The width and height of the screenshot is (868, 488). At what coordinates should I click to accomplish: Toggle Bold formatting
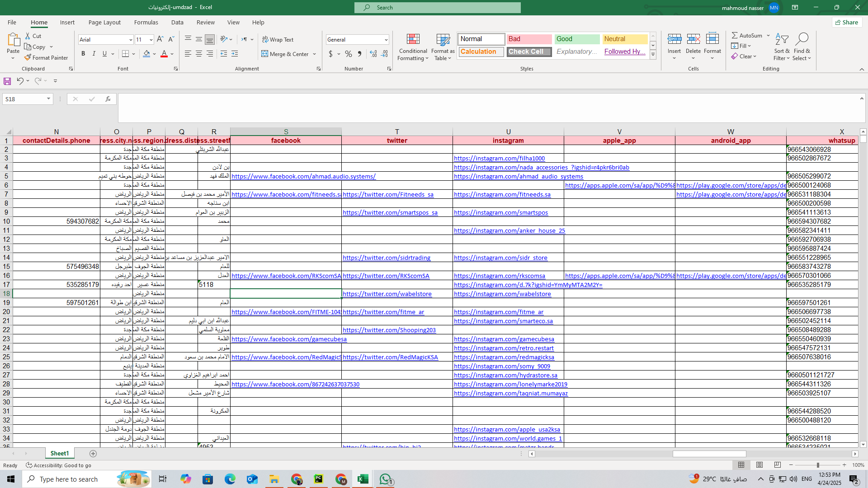click(x=83, y=54)
